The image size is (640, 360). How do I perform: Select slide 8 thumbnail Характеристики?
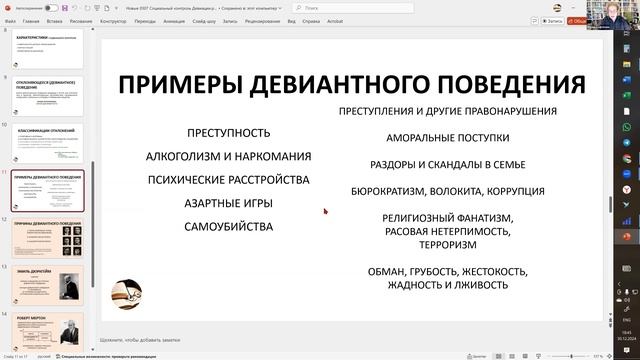pyautogui.click(x=47, y=48)
